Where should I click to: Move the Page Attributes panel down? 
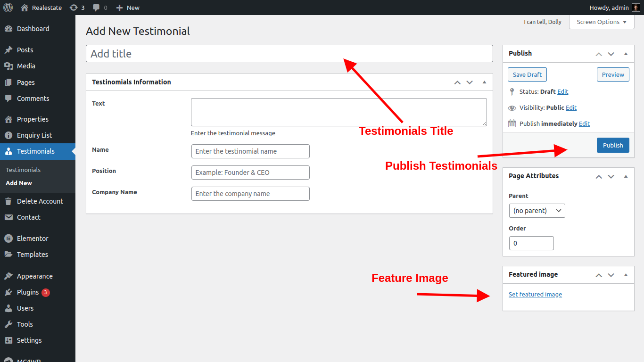pyautogui.click(x=611, y=176)
